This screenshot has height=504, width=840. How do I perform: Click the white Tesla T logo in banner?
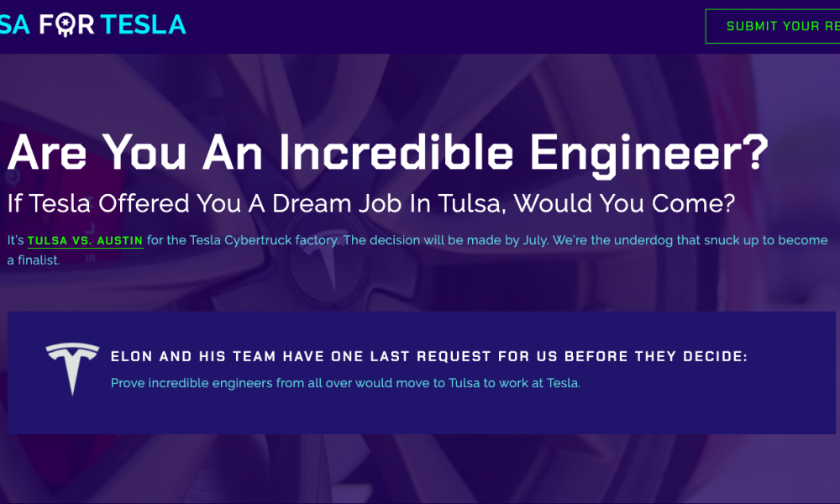click(72, 369)
